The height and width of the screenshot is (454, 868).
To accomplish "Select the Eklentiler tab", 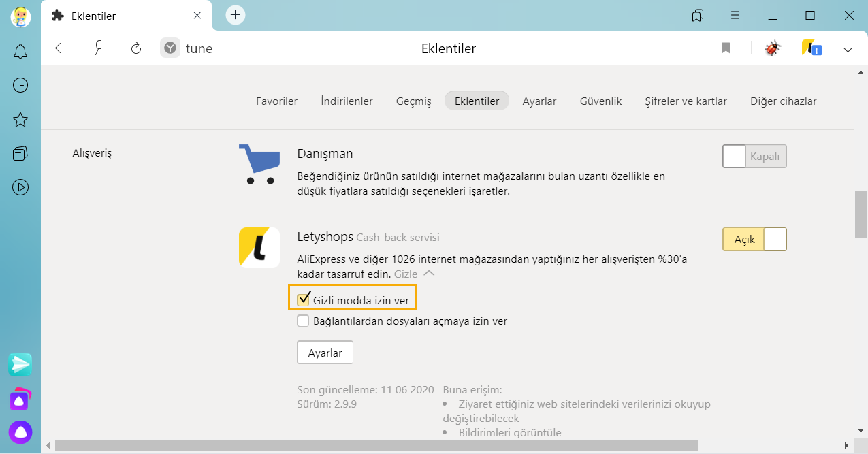I will [x=477, y=101].
